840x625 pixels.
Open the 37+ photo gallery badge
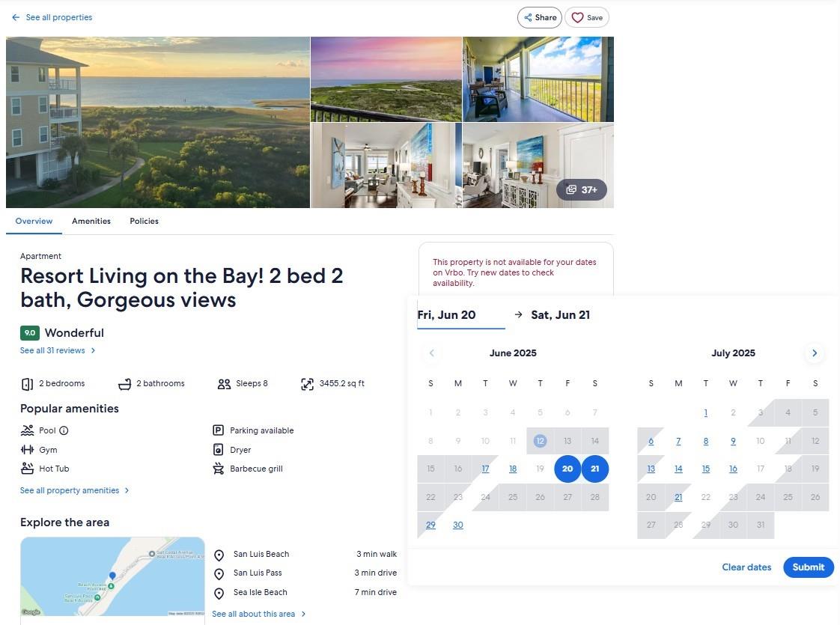[581, 190]
